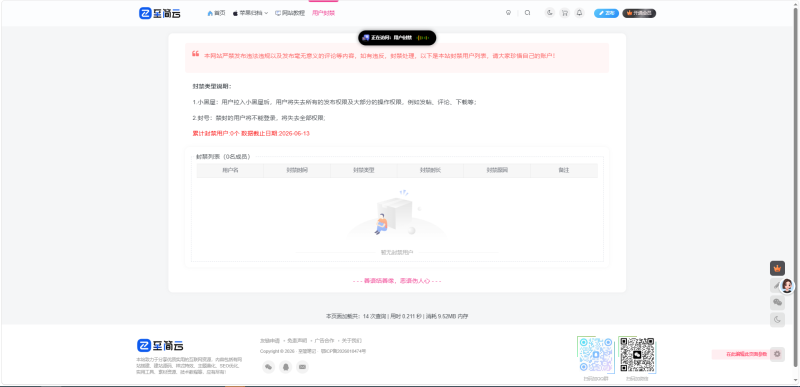
Task: Open the 关于我们 footer link
Action: coord(352,341)
